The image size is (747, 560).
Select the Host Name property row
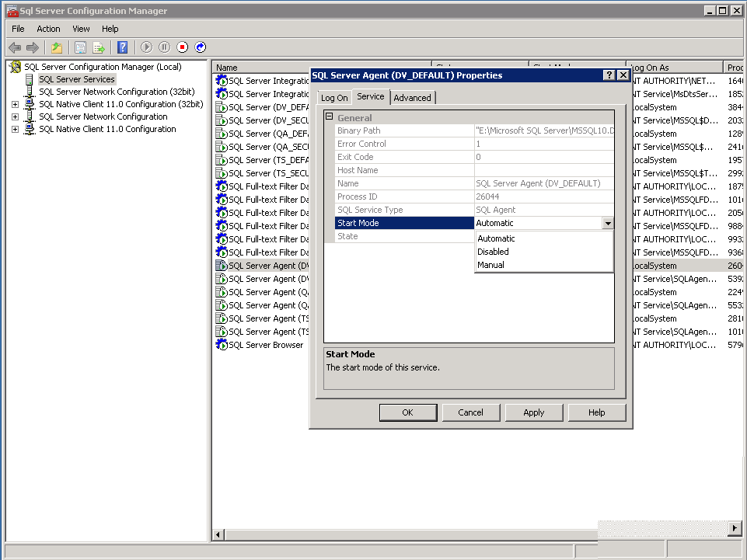pos(474,170)
